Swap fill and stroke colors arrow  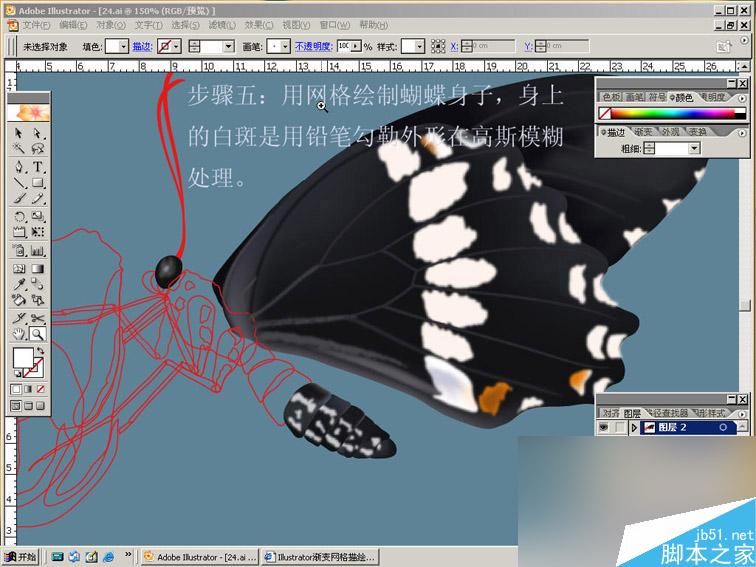[x=41, y=351]
